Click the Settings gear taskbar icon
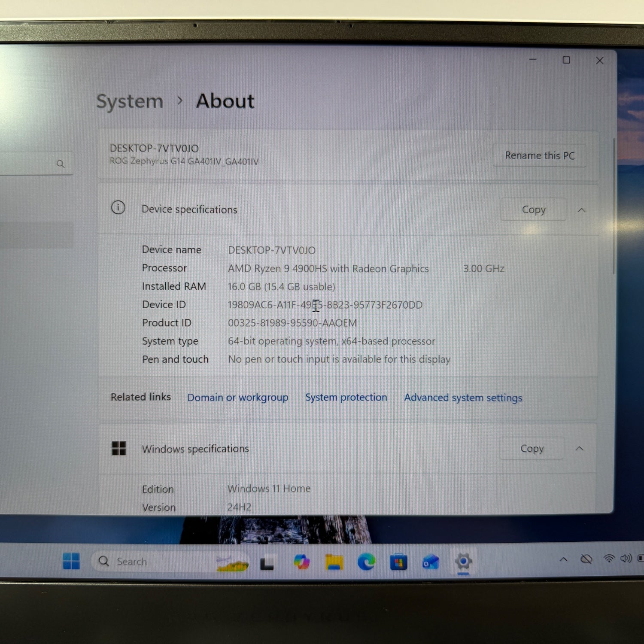The height and width of the screenshot is (644, 644). [463, 561]
